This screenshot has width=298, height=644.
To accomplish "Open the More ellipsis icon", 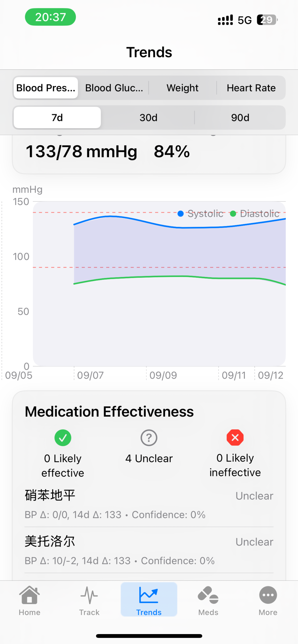I will coord(268,595).
